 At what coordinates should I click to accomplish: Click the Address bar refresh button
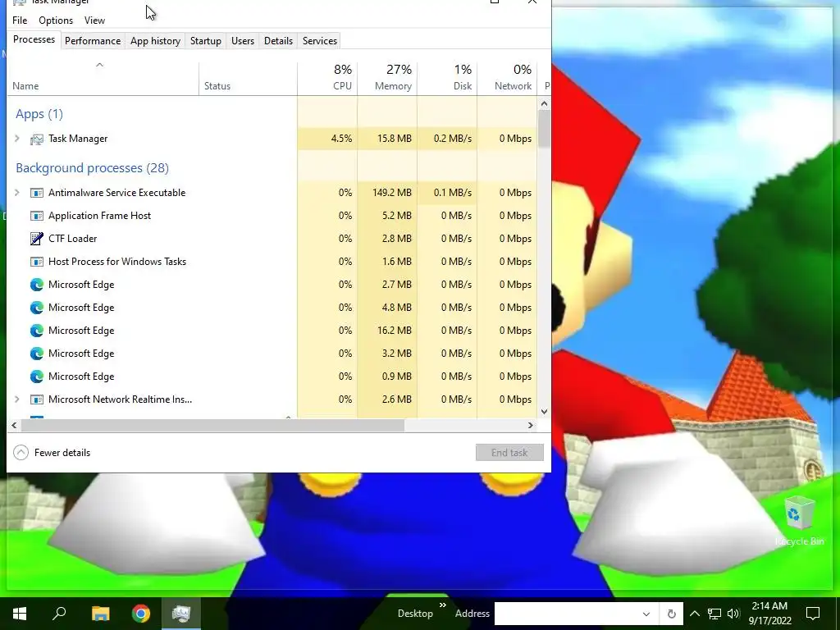click(671, 614)
